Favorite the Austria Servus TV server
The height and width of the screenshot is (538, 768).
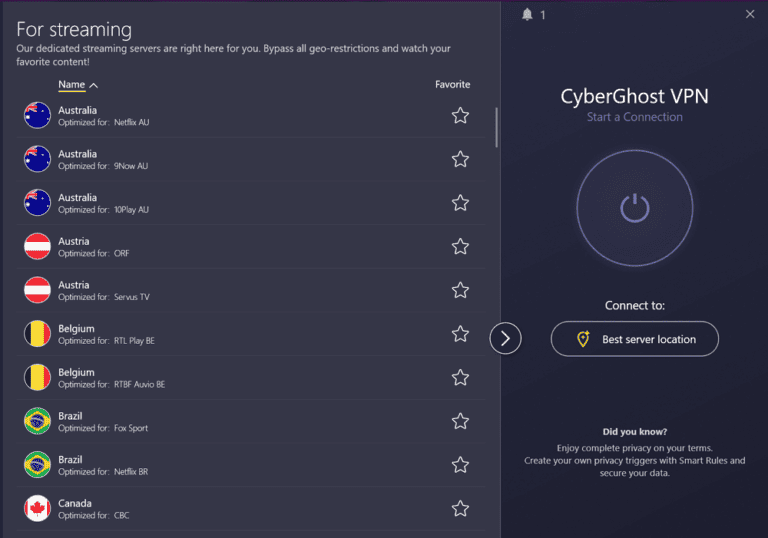tap(460, 290)
